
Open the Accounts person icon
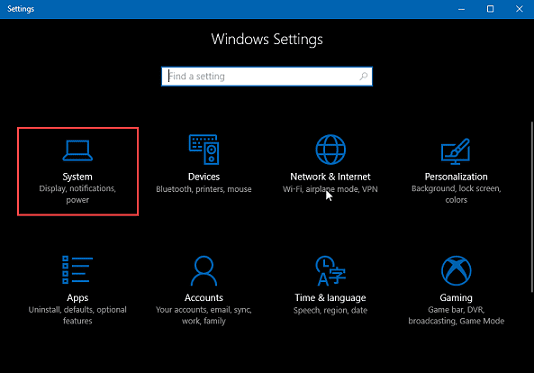(204, 270)
